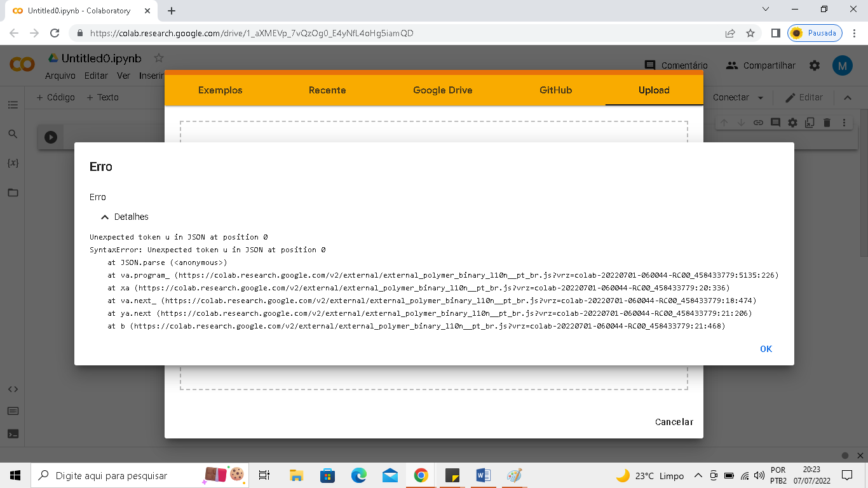868x488 pixels.
Task: Move cell down arrow icon
Action: click(741, 123)
